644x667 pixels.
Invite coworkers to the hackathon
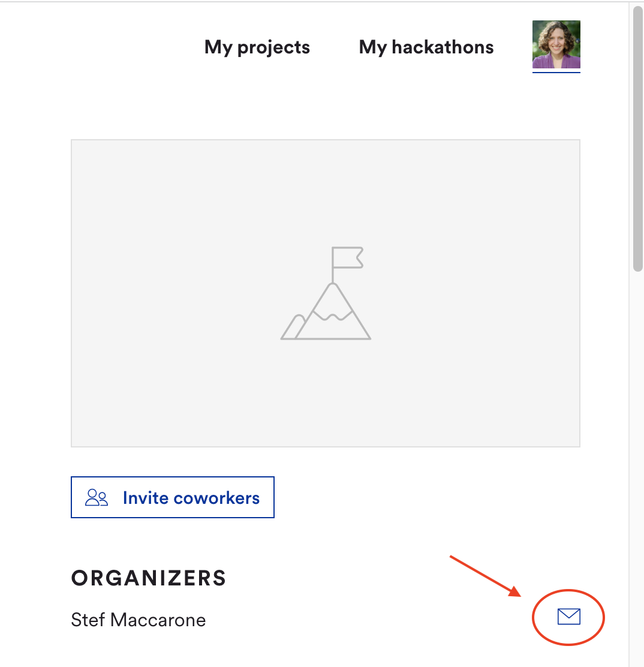pos(173,497)
